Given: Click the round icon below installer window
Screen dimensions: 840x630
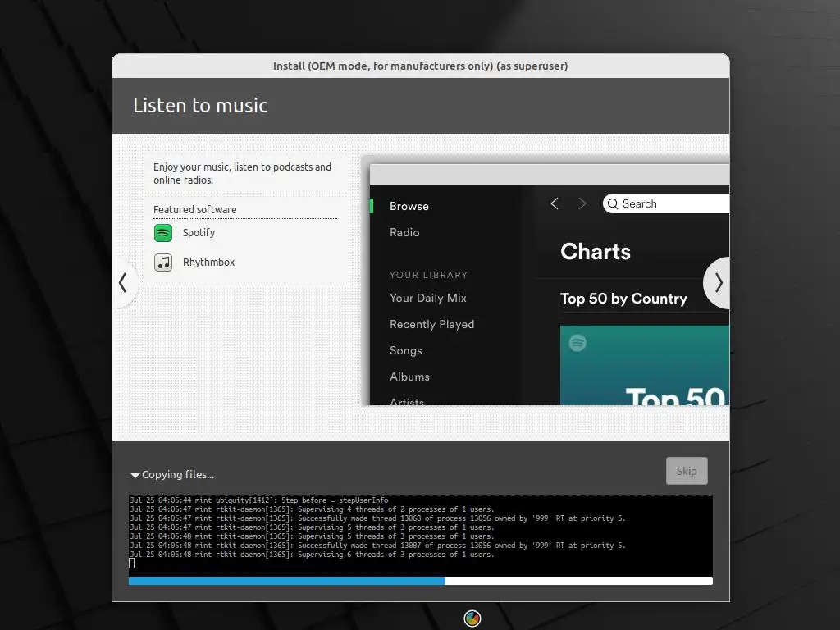Looking at the screenshot, I should point(472,619).
